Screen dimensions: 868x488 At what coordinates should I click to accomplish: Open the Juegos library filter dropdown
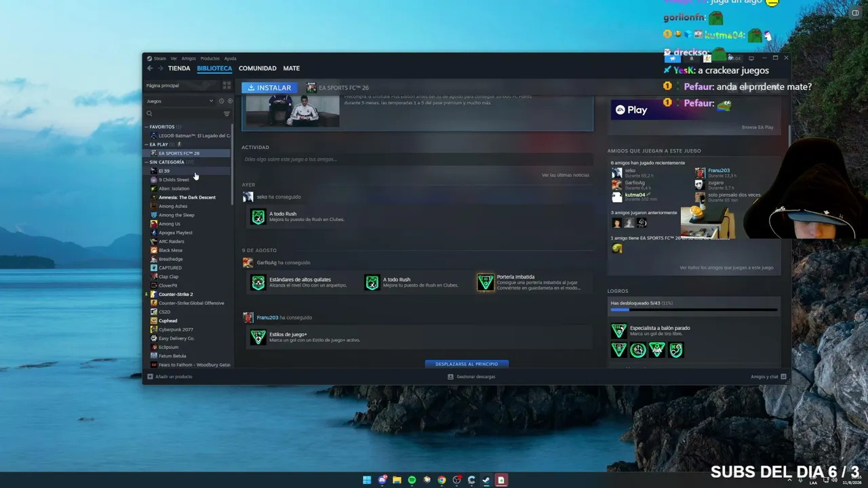tap(180, 101)
